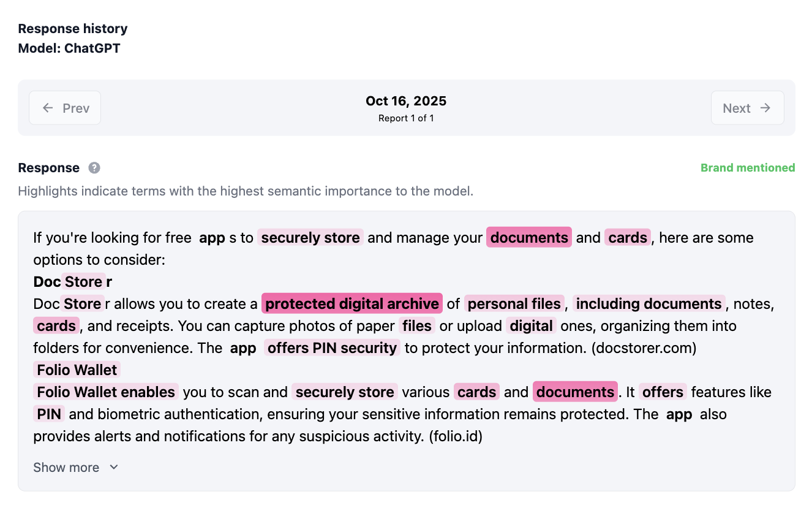Click the highlighted 'personal files' phrase

click(x=514, y=303)
